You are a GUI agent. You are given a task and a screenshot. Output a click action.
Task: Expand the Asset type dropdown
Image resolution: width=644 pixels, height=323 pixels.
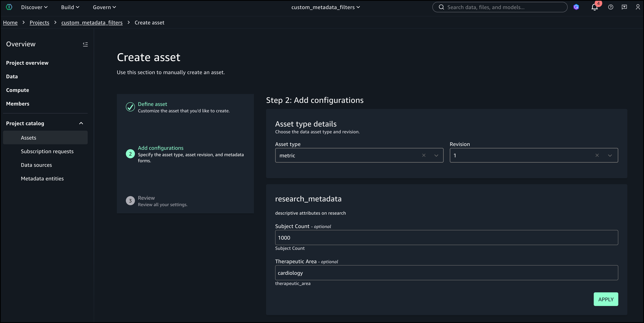[436, 155]
